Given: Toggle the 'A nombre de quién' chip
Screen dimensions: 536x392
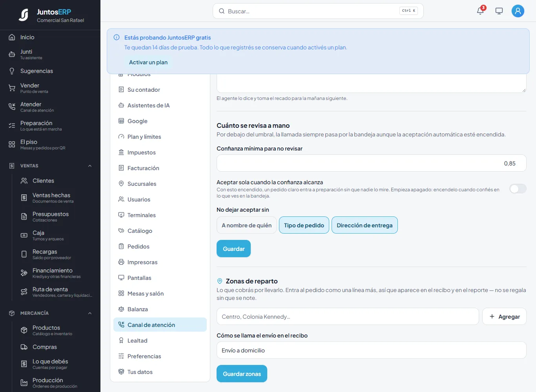Looking at the screenshot, I should [246, 225].
